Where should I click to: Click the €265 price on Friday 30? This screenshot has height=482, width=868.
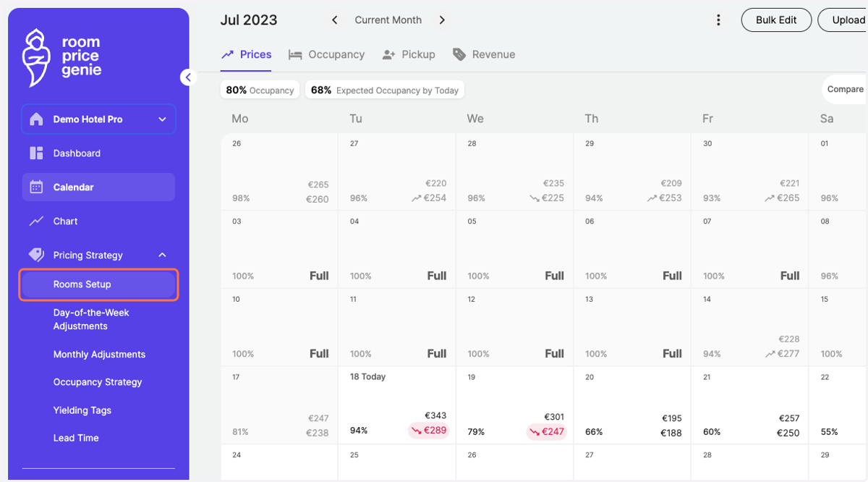[788, 198]
